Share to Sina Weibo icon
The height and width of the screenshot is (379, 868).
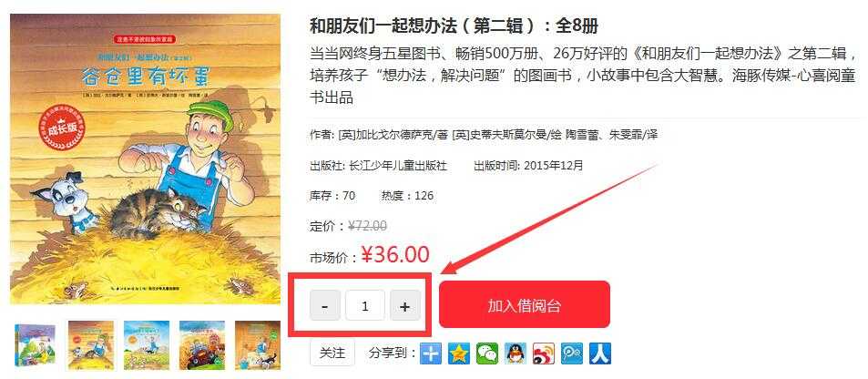click(544, 353)
